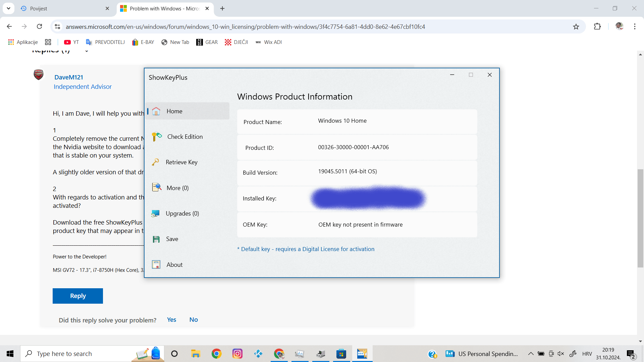Open Chrome three-dot menu
This screenshot has width=644, height=362.
pyautogui.click(x=635, y=26)
